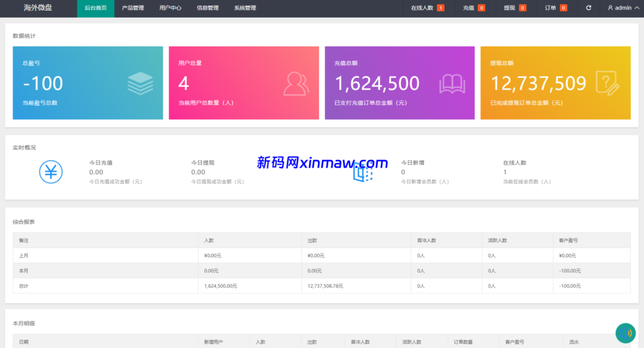Open the 用户中心 menu
The height and width of the screenshot is (348, 644).
(x=170, y=8)
